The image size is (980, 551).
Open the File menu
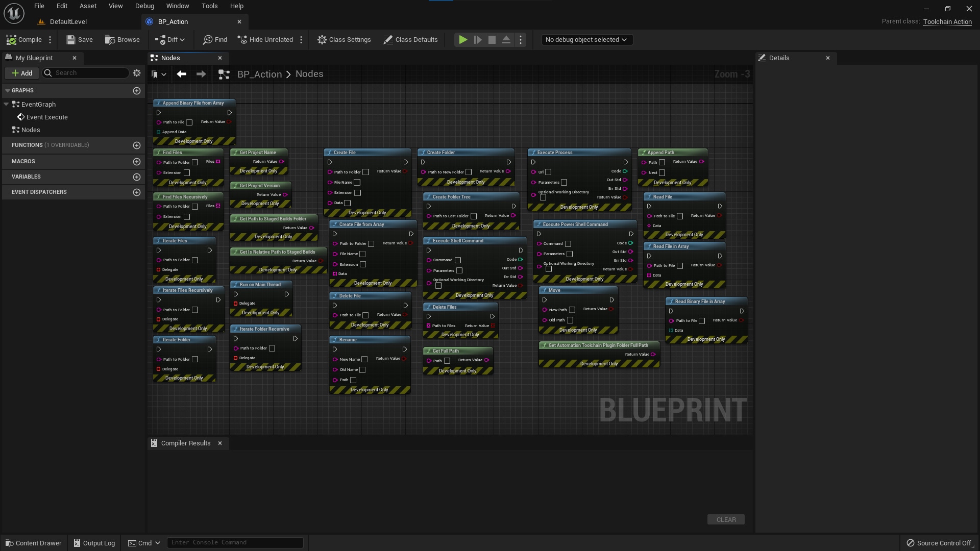(39, 6)
